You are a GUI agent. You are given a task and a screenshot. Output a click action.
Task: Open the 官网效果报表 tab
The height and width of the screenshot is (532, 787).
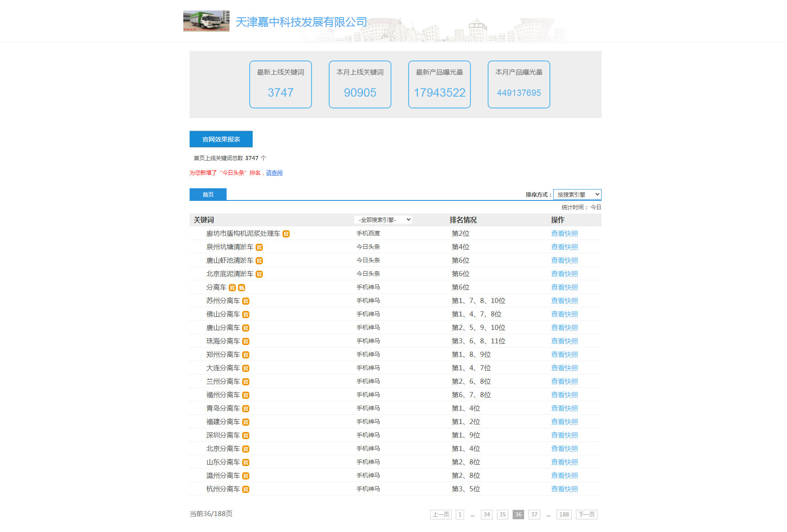221,139
